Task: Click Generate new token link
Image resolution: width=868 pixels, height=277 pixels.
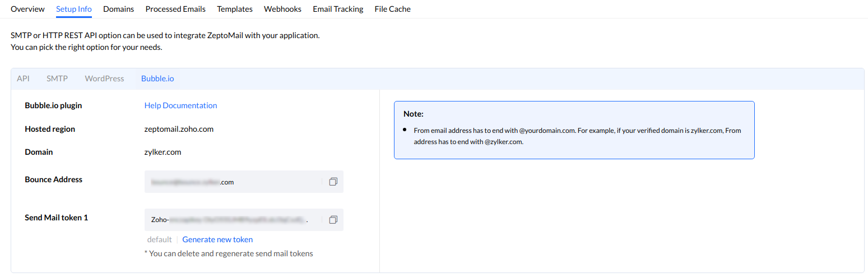Action: coord(217,239)
